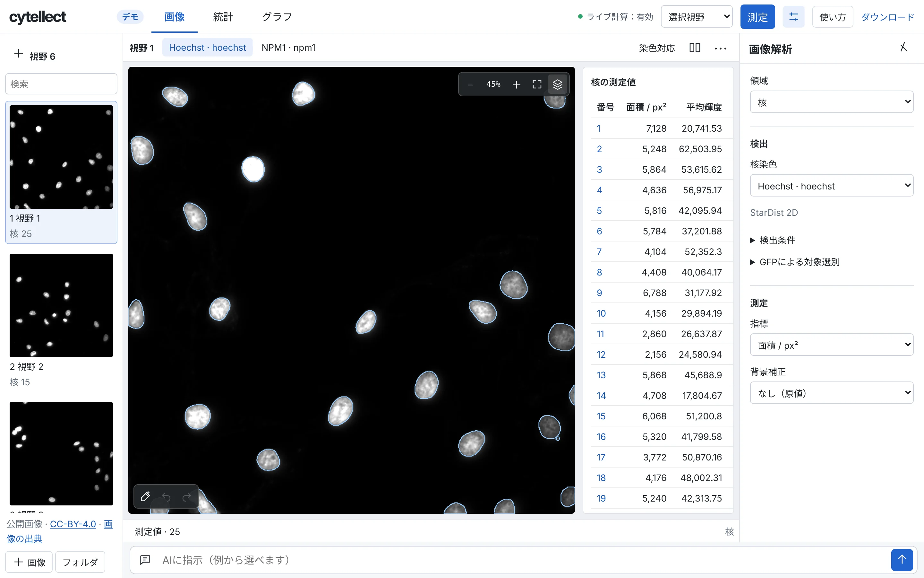Toggle the layers overlay icon
Screen dimensions: 924x578
point(558,84)
